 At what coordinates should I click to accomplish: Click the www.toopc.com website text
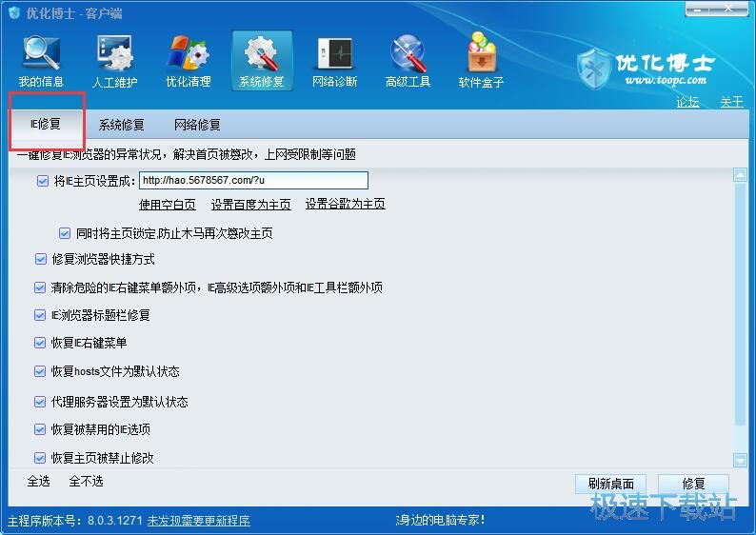pyautogui.click(x=666, y=80)
